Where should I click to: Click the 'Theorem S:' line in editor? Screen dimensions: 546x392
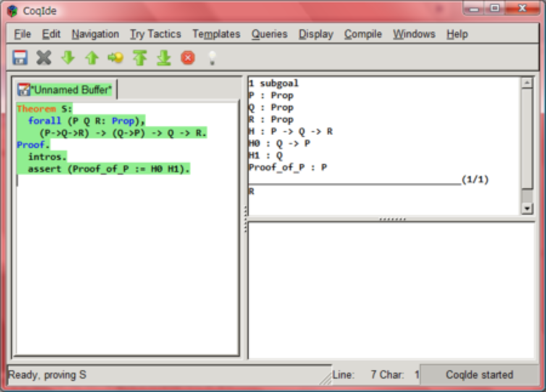(44, 109)
